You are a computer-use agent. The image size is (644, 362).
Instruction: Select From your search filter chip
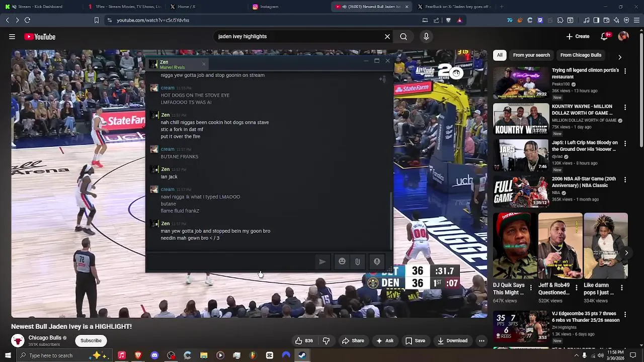pyautogui.click(x=531, y=55)
